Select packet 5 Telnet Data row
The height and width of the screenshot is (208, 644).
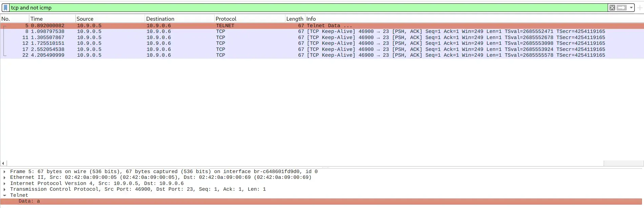point(322,25)
